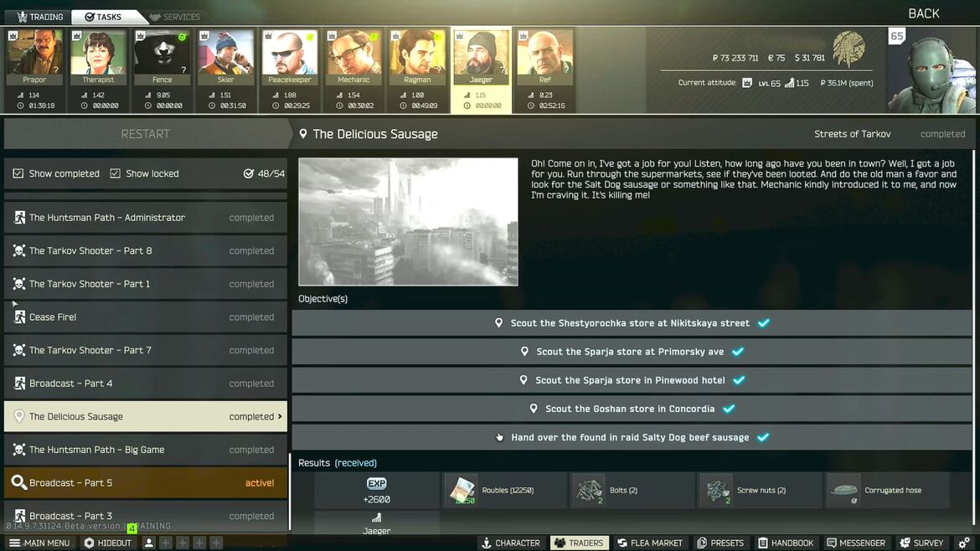Click the Corrugated hose reward icon

pos(843,490)
